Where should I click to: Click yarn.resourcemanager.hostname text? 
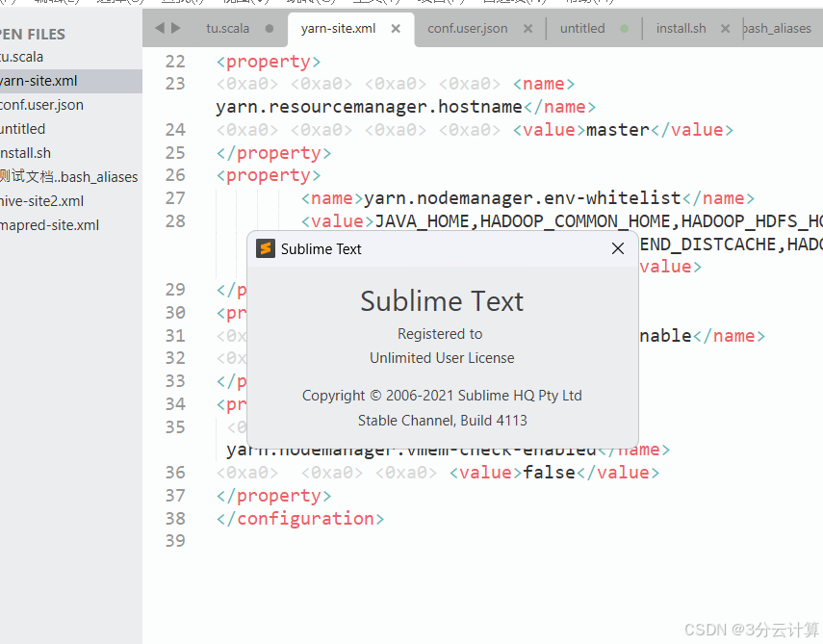[369, 107]
